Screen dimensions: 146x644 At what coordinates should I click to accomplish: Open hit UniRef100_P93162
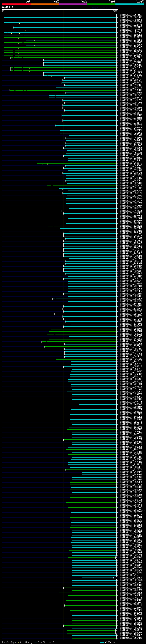[x=131, y=20]
